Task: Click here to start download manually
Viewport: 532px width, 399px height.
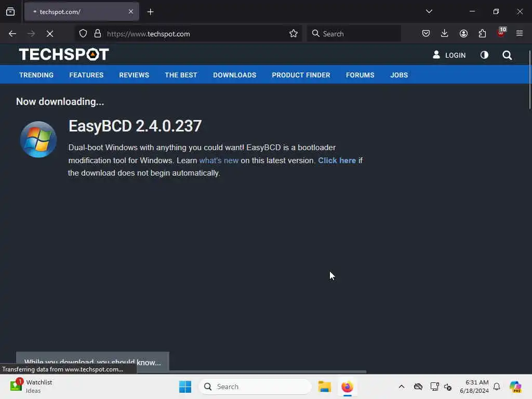Action: [337, 161]
